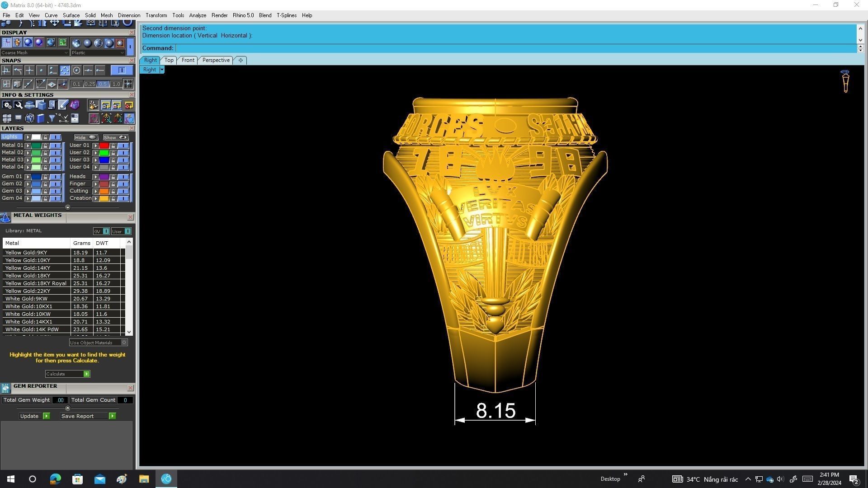Toggle the lock on the Metal 01 layer
This screenshot has height=488, width=868.
pos(45,145)
